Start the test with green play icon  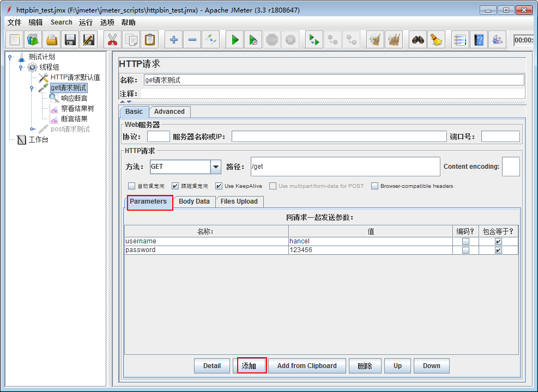pyautogui.click(x=235, y=40)
